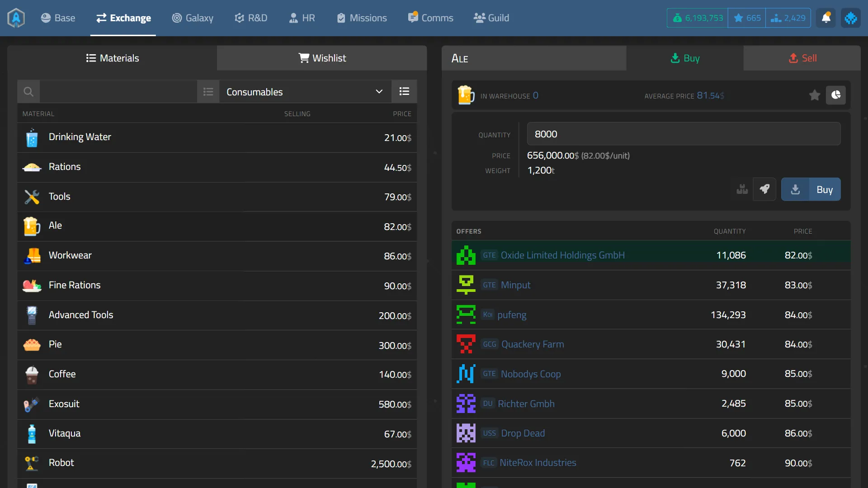Click the Richter Gmbh purple avatar

(466, 404)
